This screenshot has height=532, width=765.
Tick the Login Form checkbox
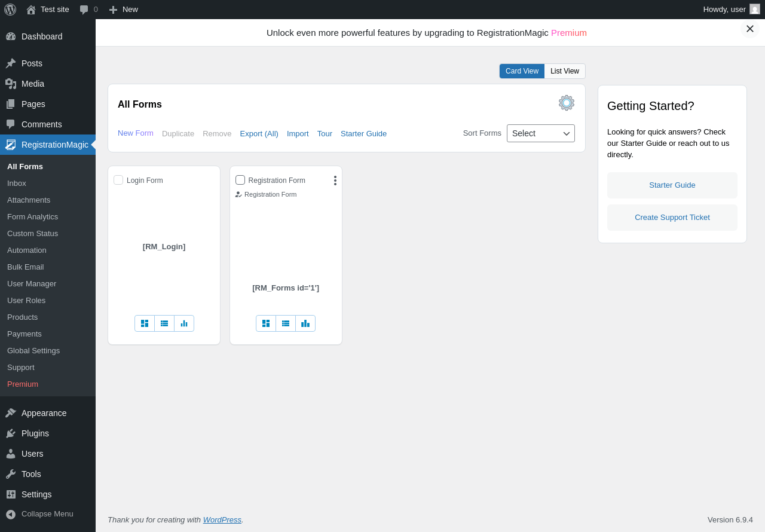118,180
